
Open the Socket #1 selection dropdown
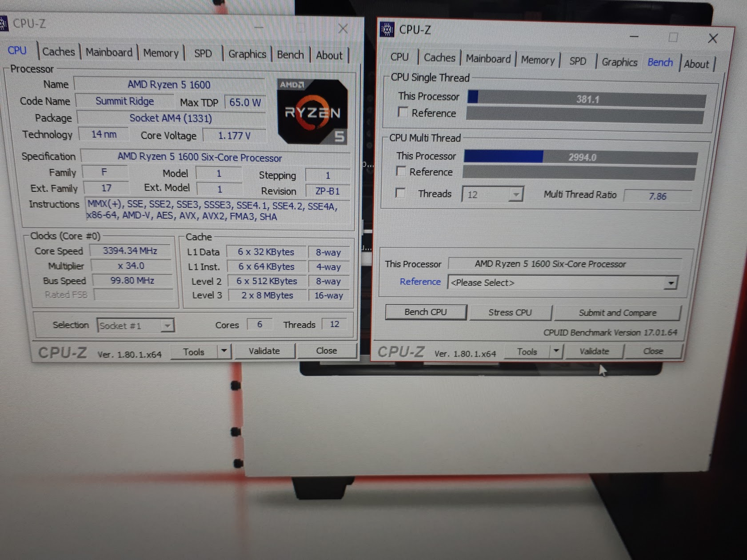[x=136, y=326]
